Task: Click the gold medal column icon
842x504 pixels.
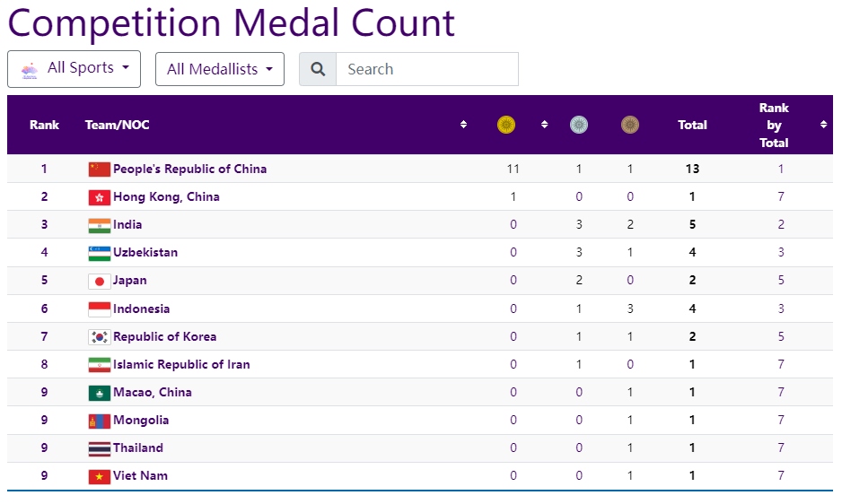Action: pos(506,125)
